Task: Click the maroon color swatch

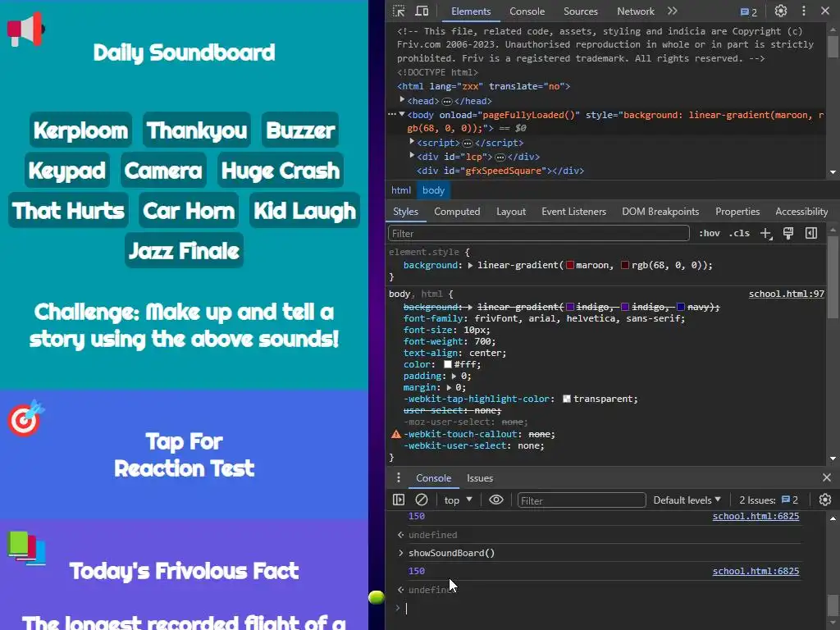Action: [570, 265]
